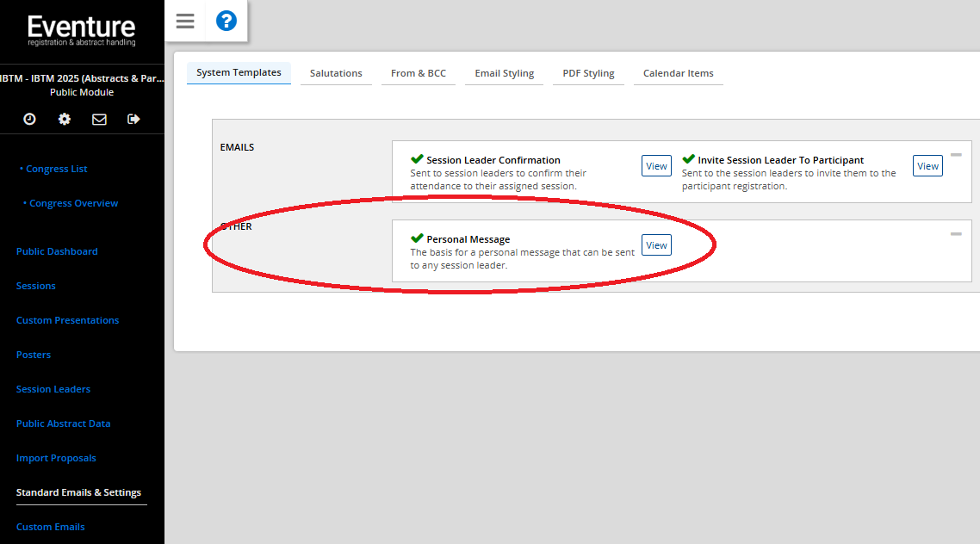This screenshot has height=544, width=980.
Task: Open Congress Overview in the sidebar
Action: pyautogui.click(x=73, y=203)
